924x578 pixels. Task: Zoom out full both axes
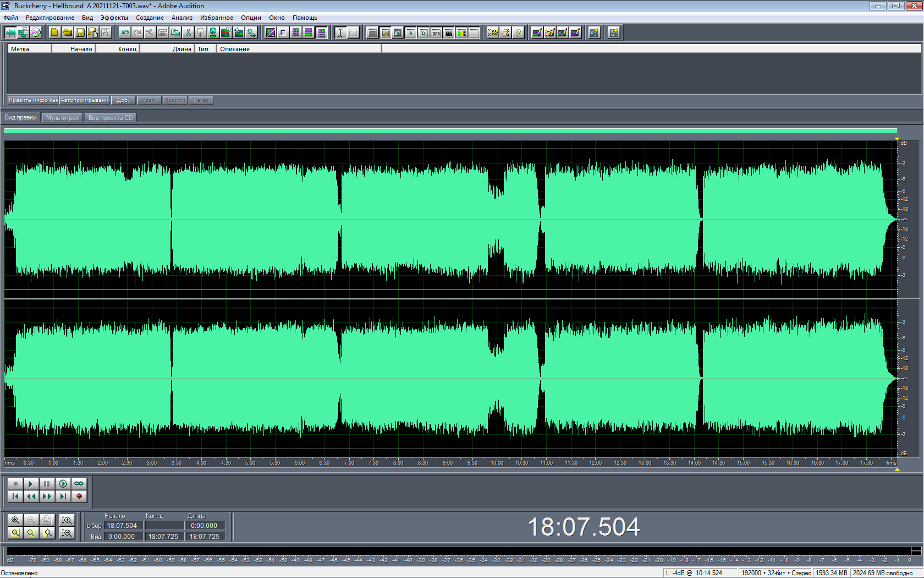pyautogui.click(x=47, y=520)
